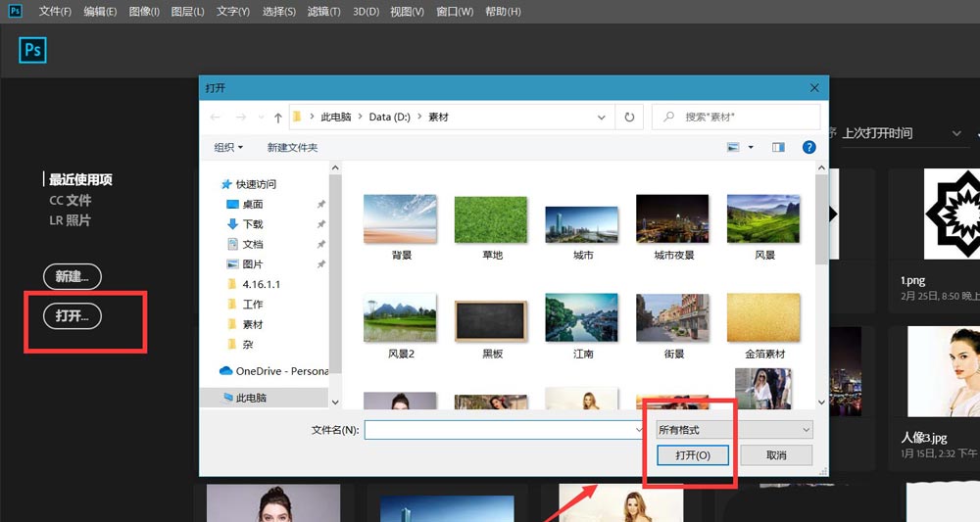Switch to 最近使用项 tab

click(x=80, y=180)
